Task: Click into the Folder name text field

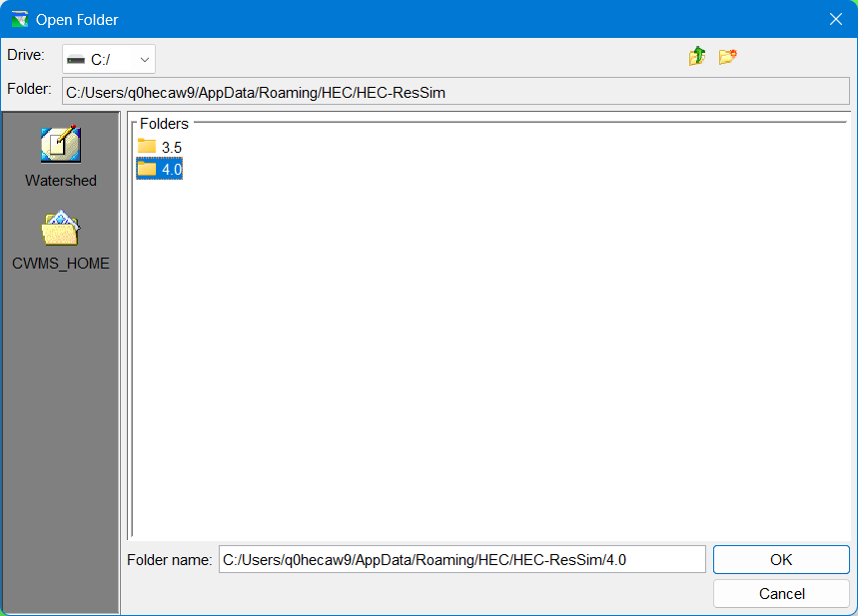Action: (x=461, y=559)
